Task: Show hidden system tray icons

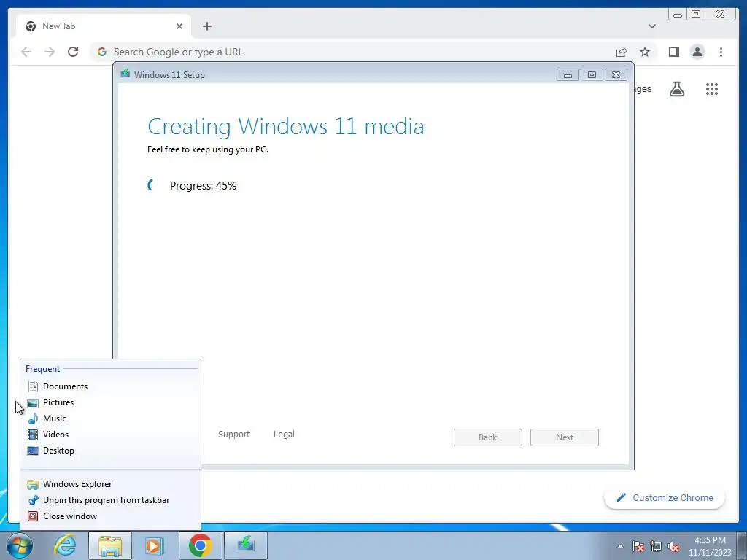Action: (x=620, y=546)
